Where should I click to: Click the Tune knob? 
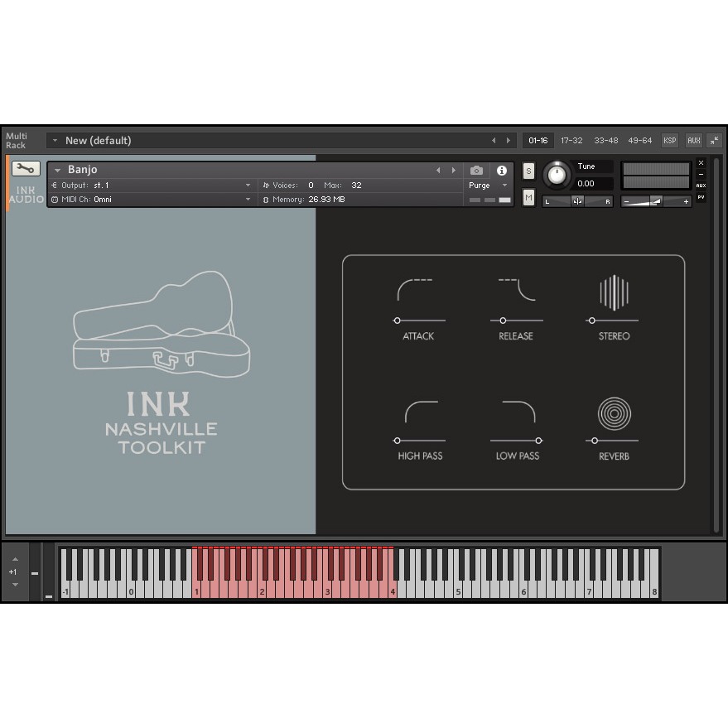(x=557, y=175)
